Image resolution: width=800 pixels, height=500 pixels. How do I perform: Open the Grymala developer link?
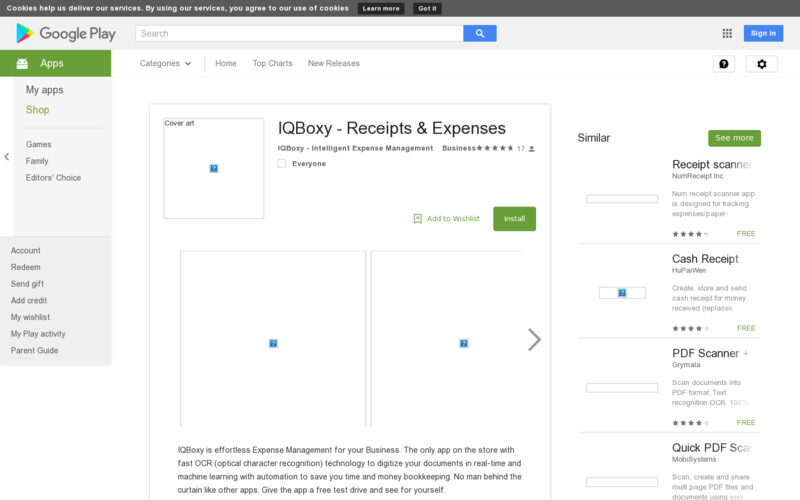pos(686,365)
